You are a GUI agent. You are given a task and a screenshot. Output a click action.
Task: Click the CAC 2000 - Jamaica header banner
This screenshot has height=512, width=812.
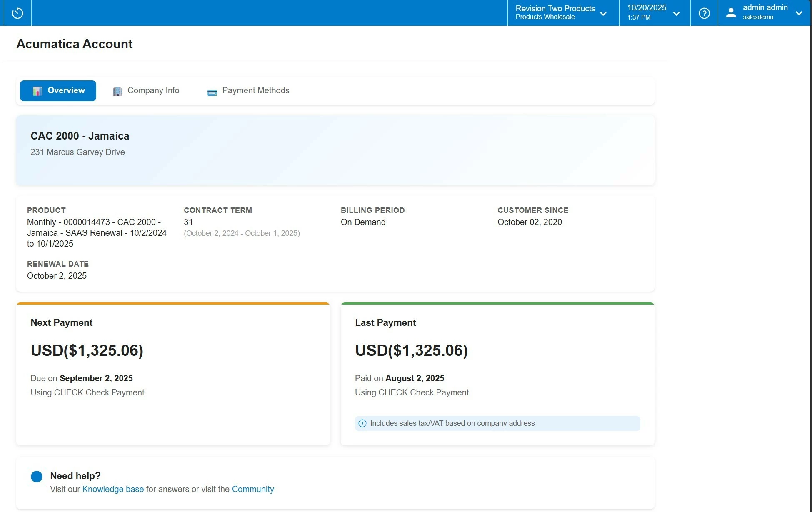[80, 136]
